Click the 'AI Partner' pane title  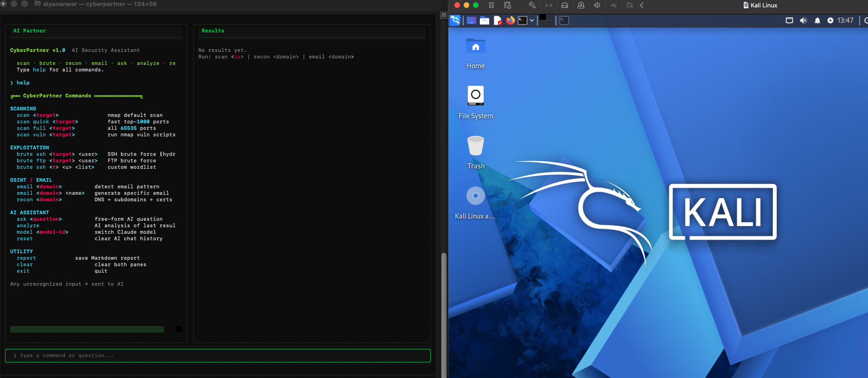(30, 31)
